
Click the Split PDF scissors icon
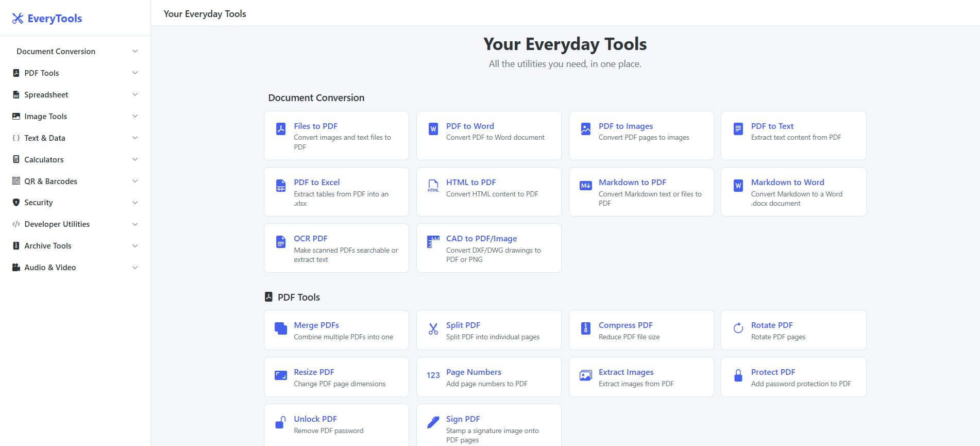(433, 328)
